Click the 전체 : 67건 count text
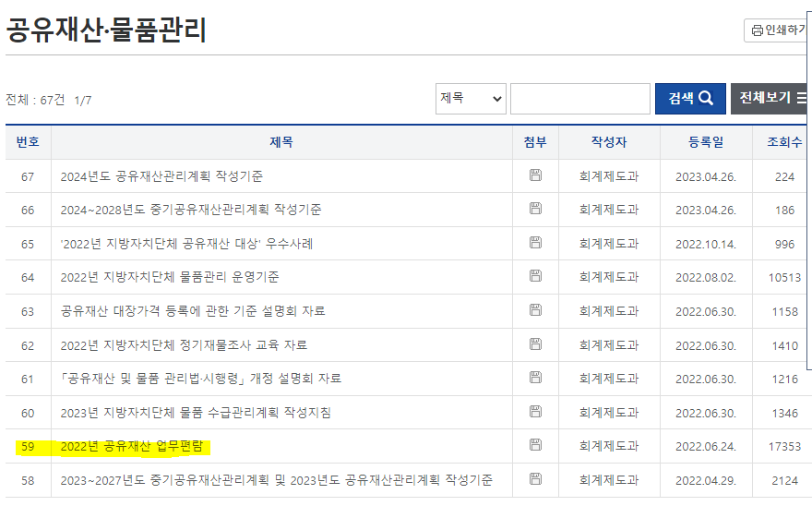This screenshot has height=506, width=812. [35, 100]
